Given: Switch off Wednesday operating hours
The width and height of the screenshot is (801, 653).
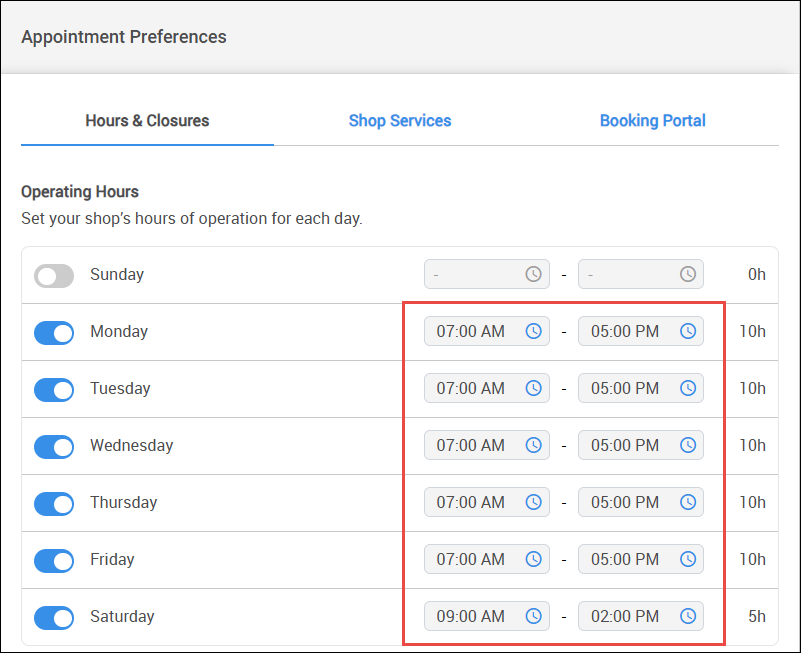Looking at the screenshot, I should pyautogui.click(x=54, y=447).
